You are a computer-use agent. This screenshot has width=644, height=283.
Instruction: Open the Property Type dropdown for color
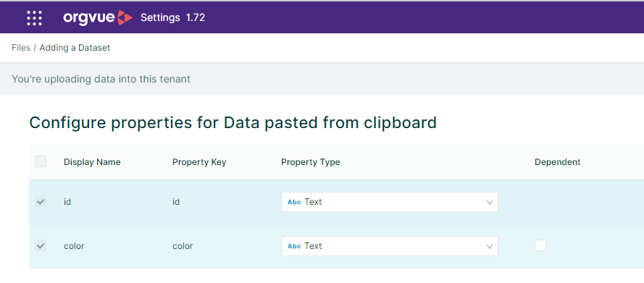(x=389, y=246)
